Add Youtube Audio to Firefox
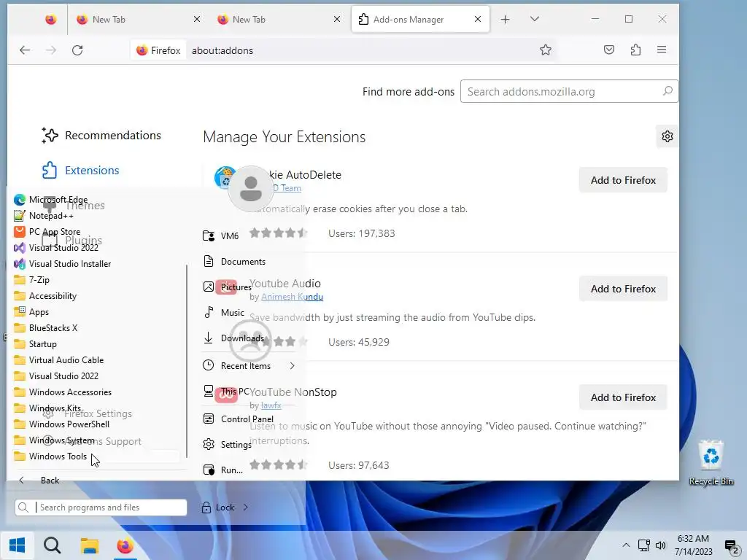 click(x=623, y=289)
